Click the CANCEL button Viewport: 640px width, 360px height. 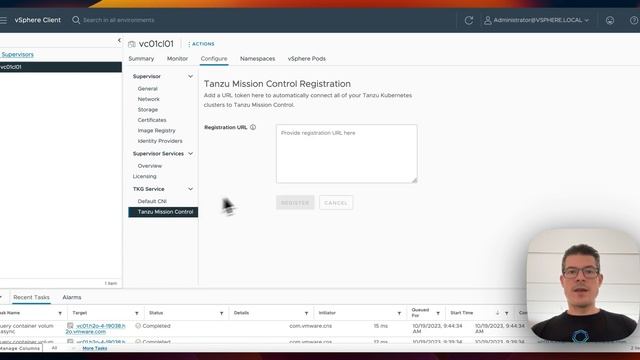[x=336, y=203]
